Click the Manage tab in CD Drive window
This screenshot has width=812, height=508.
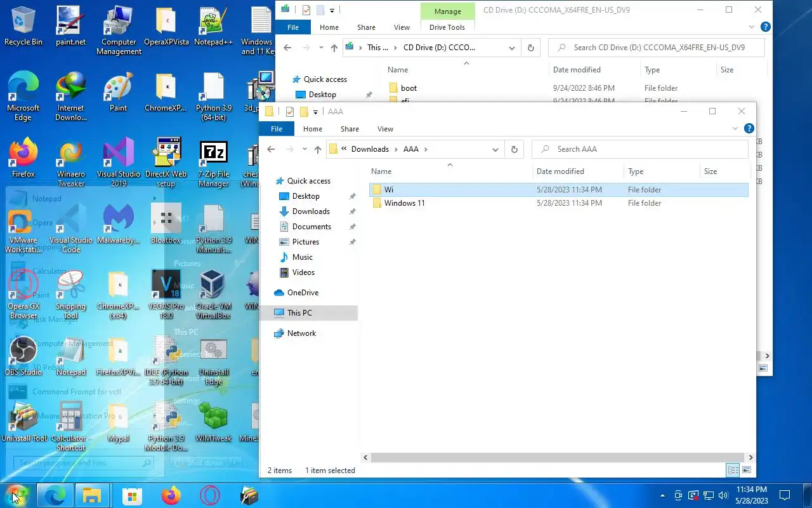tap(447, 11)
